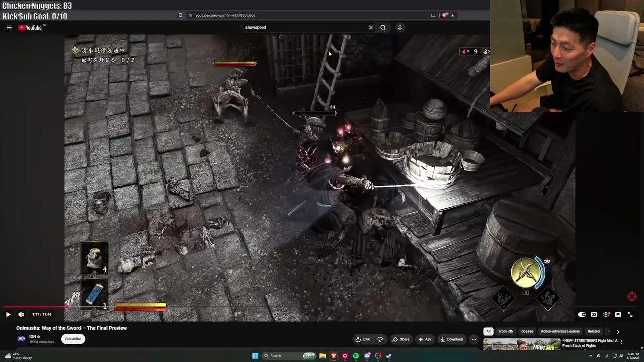Turn on closed captions with CC button
This screenshot has height=362, width=644.
pyautogui.click(x=594, y=314)
